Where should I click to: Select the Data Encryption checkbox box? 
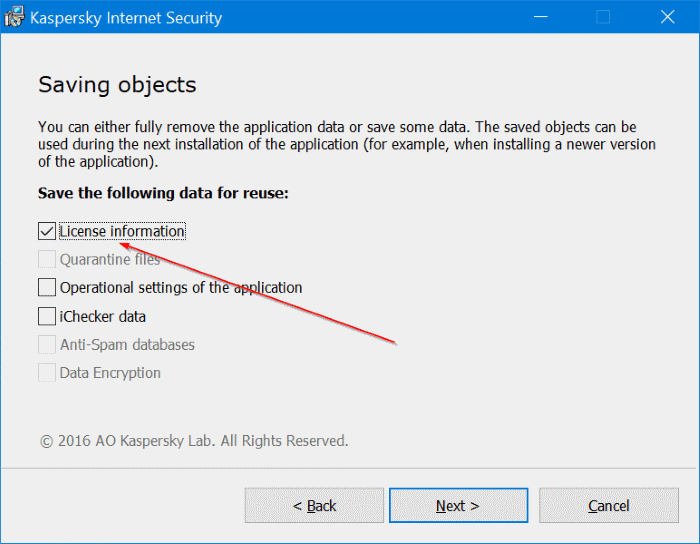point(47,373)
